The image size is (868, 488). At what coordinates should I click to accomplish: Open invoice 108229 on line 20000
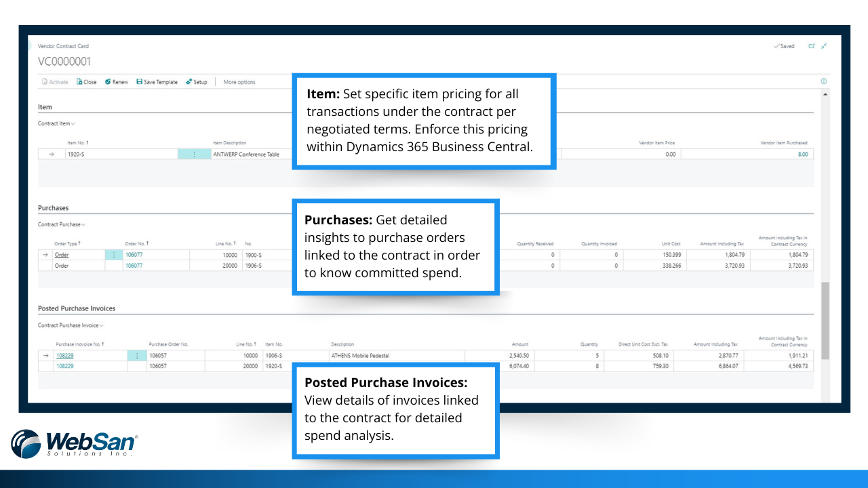pos(65,366)
